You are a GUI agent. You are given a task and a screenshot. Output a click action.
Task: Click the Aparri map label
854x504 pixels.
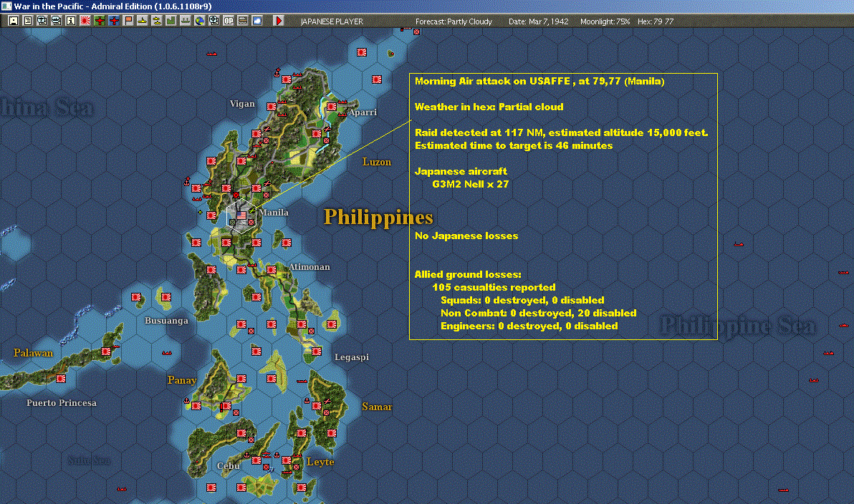(363, 112)
